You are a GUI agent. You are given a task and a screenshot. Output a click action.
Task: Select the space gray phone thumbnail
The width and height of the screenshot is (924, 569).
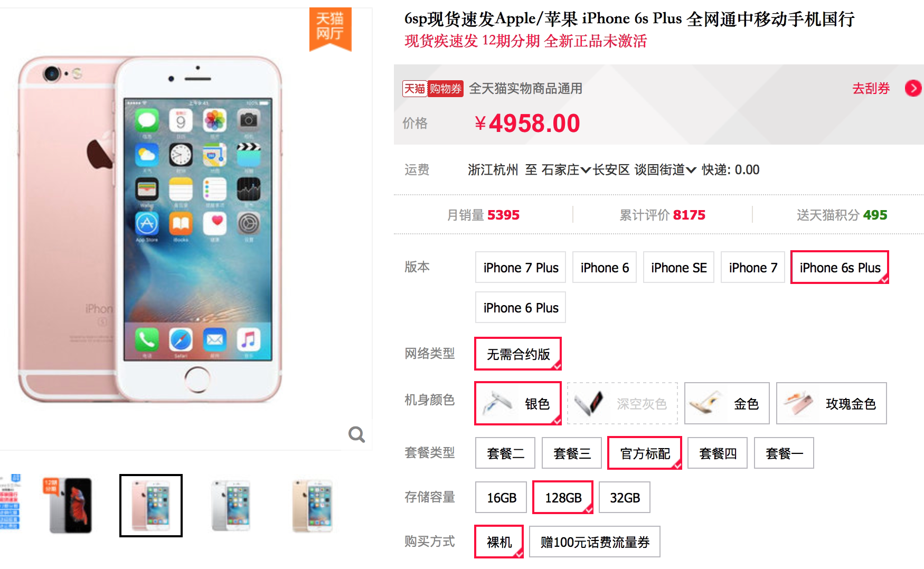click(x=70, y=505)
